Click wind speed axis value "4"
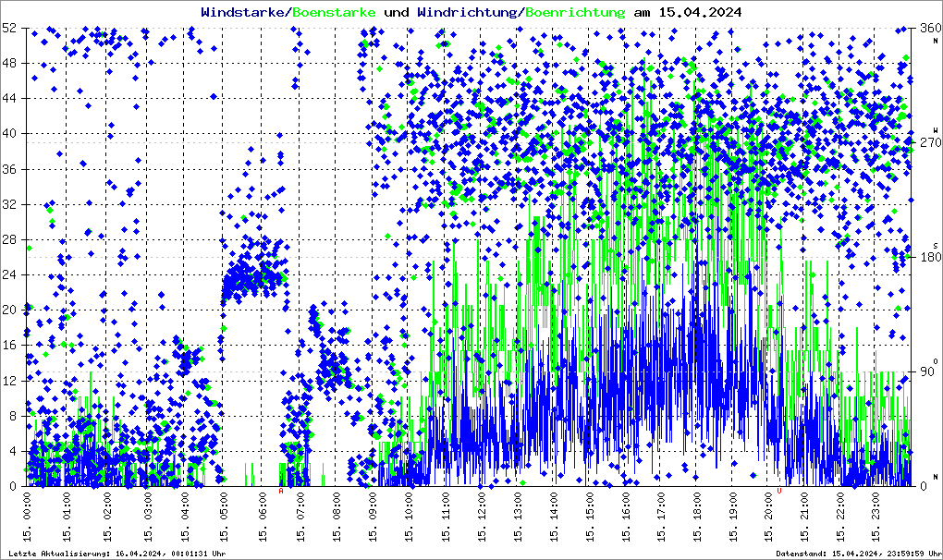Image resolution: width=943 pixels, height=560 pixels. tap(12, 451)
